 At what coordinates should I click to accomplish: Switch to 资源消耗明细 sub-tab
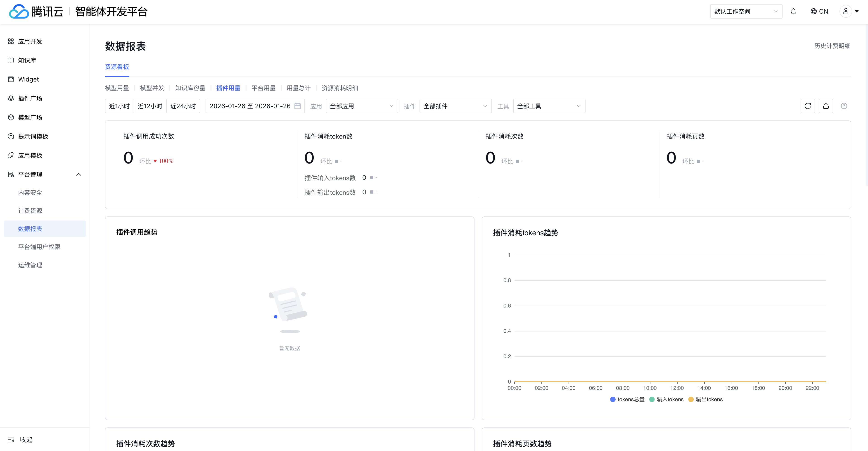pos(340,88)
